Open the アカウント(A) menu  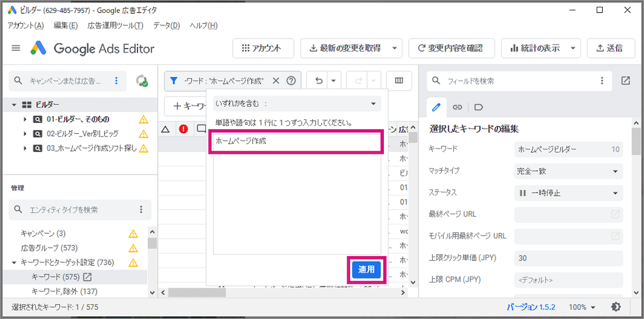point(26,26)
